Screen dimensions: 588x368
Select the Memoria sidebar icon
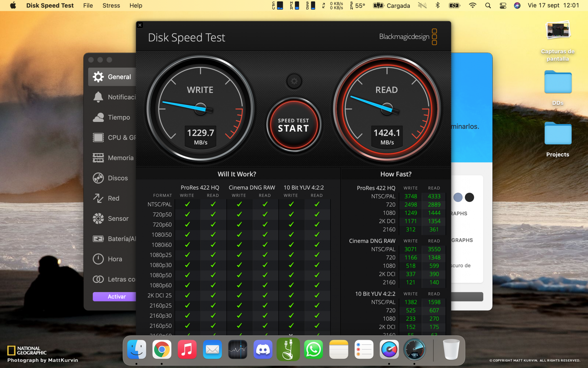pos(98,158)
